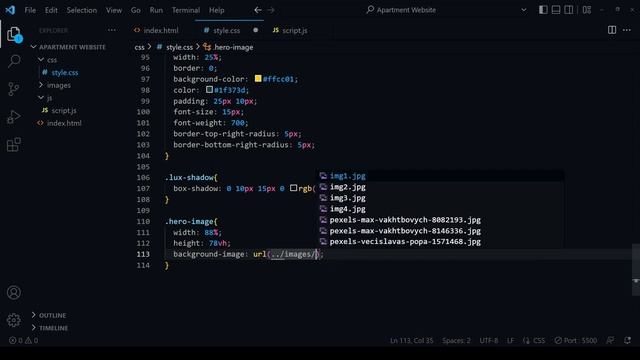The width and height of the screenshot is (640, 360).
Task: Go forward with the right arrow
Action: 271,10
